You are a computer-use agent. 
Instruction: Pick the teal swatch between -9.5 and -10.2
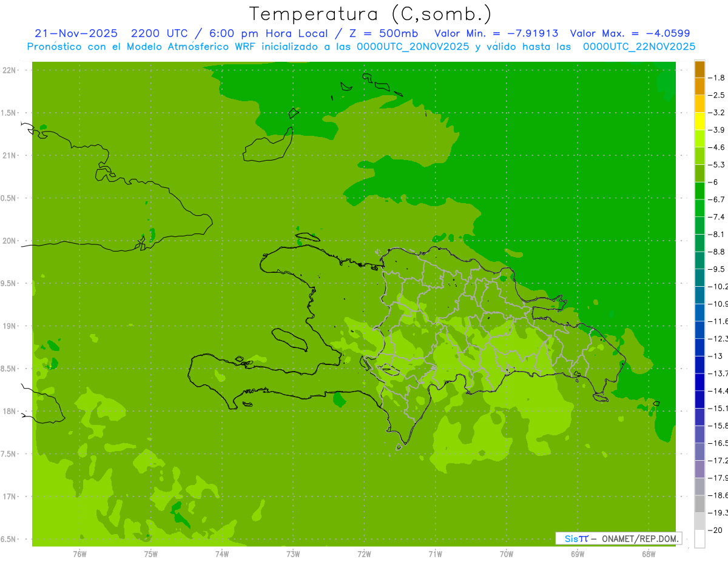(699, 277)
